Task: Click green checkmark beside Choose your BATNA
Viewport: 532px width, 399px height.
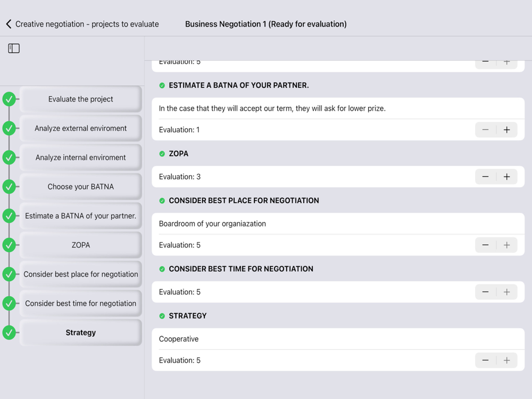Action: (9, 187)
